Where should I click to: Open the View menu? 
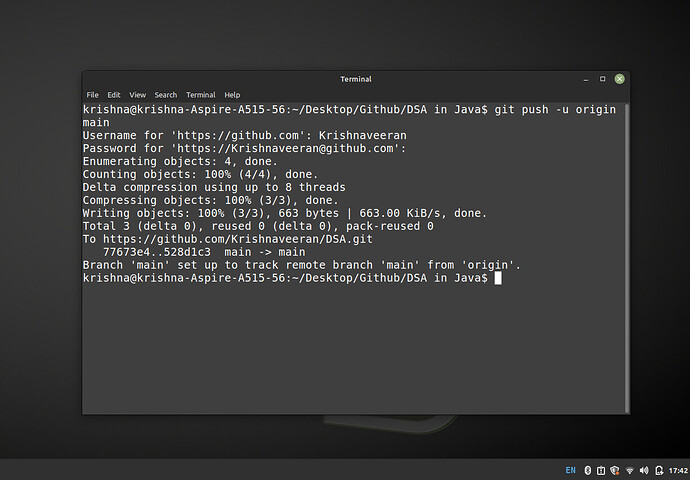click(x=137, y=95)
